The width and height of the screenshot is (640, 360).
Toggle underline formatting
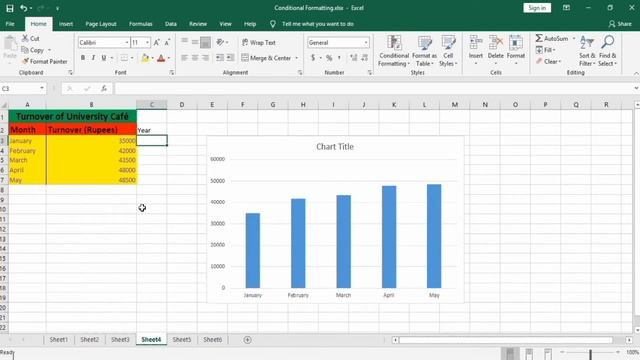(x=104, y=58)
